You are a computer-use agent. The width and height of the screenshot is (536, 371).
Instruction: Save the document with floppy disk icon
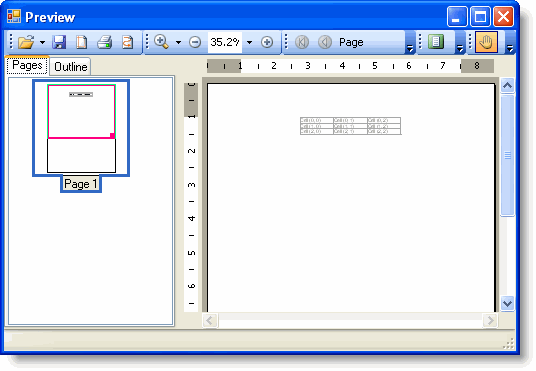59,42
